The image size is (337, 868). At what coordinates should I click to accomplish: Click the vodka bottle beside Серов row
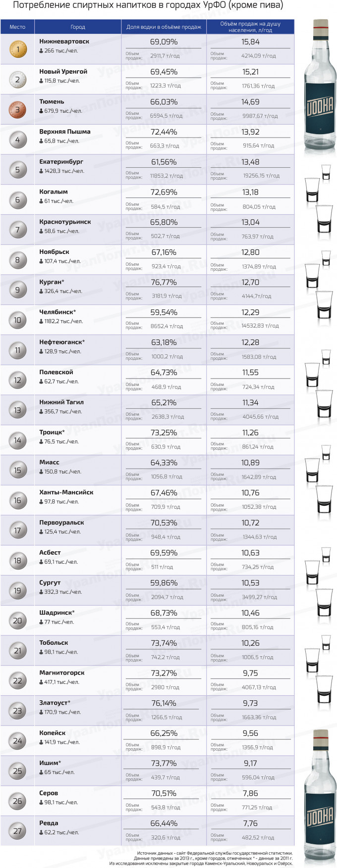point(320,798)
